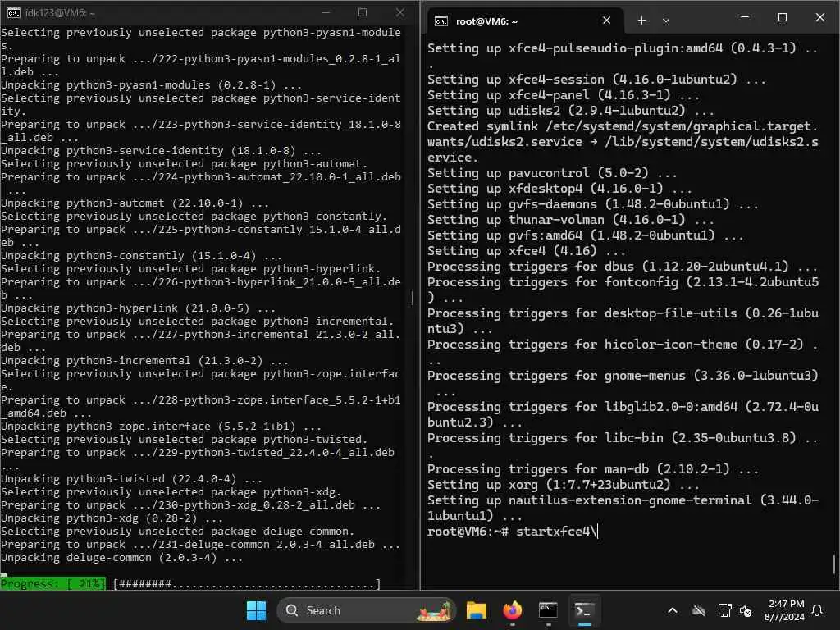This screenshot has height=630, width=840.
Task: Open muted volume tray icon
Action: point(746,610)
